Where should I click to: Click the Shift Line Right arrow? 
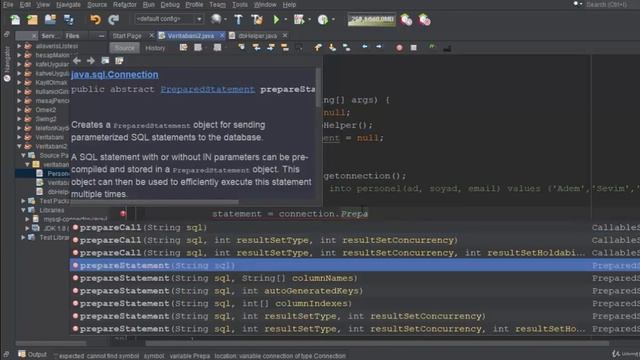point(379,47)
